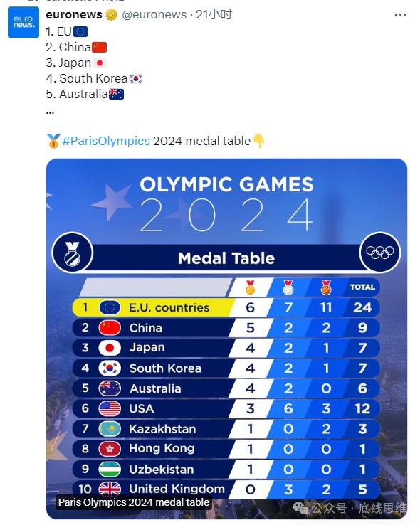The height and width of the screenshot is (525, 420).
Task: Click the euronews profile avatar
Action: [x=23, y=22]
